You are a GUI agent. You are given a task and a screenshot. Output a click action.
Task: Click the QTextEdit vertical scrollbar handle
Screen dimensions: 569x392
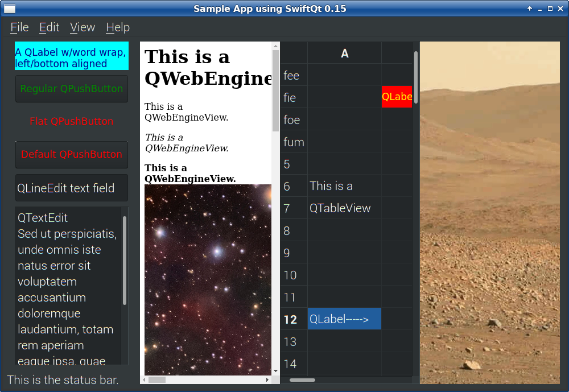(125, 260)
